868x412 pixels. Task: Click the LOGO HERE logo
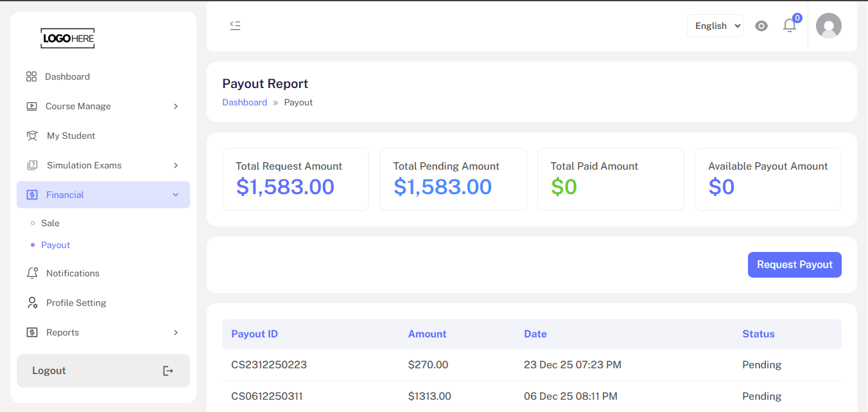(x=67, y=39)
